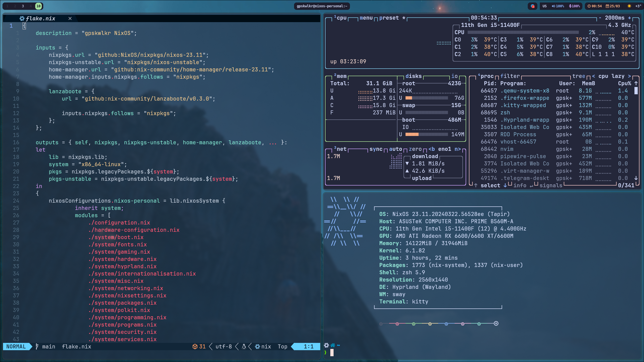Click the Telegram tray icon with notification badge
This screenshot has width=644, height=362.
click(x=532, y=6)
